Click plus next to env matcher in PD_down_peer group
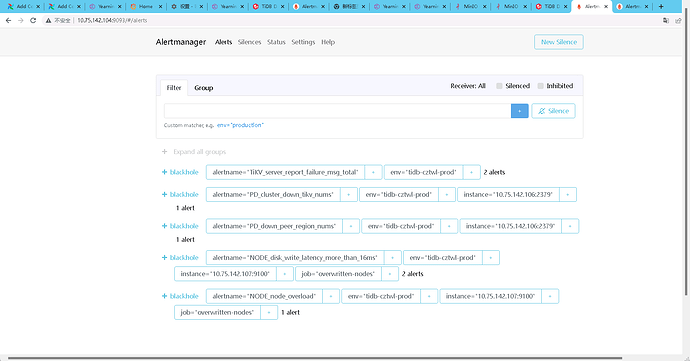Viewport: 690px width, 361px height. point(449,226)
